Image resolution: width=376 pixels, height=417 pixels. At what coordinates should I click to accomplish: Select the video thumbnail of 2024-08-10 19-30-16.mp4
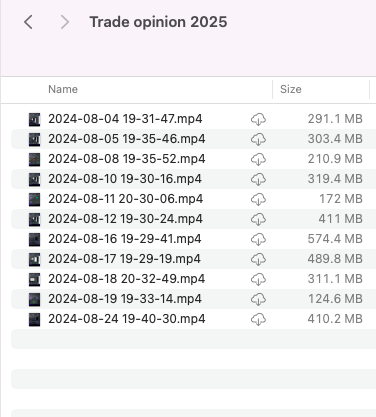34,179
